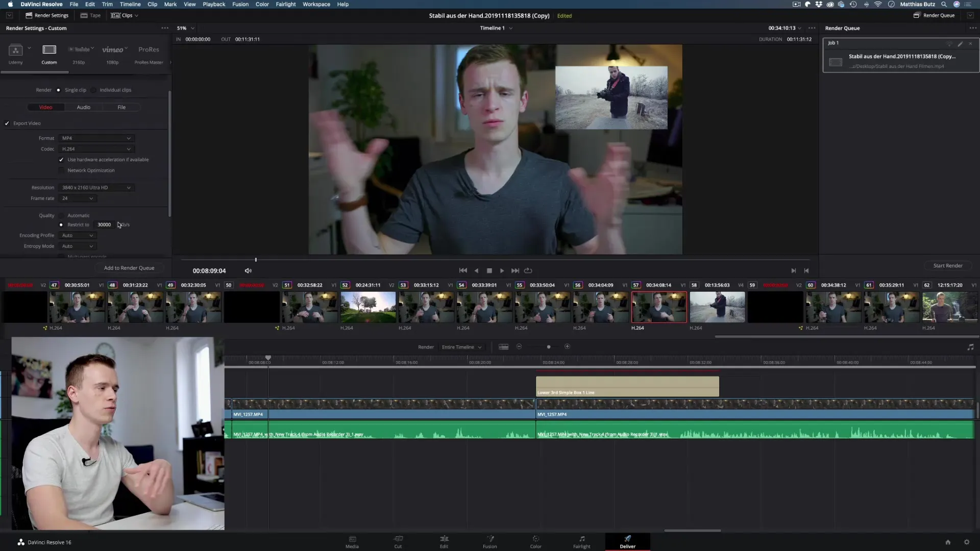Click Add to Render Queue button
Image resolution: width=980 pixels, height=551 pixels.
(x=129, y=268)
